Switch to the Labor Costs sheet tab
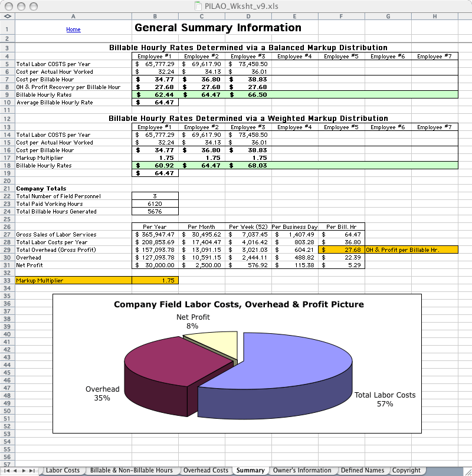This screenshot has width=472, height=476. (63, 470)
